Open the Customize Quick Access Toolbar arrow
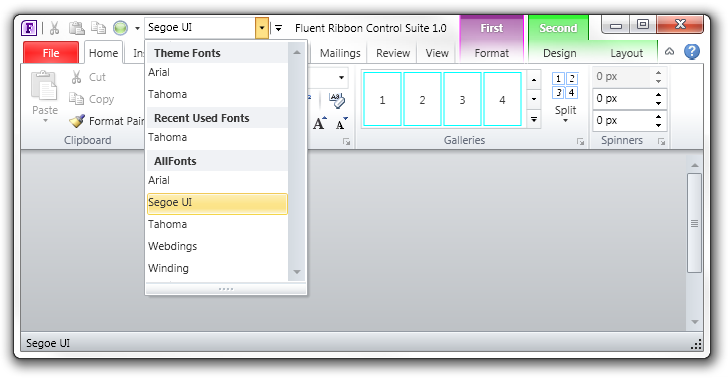The height and width of the screenshot is (379, 728). pos(279,28)
